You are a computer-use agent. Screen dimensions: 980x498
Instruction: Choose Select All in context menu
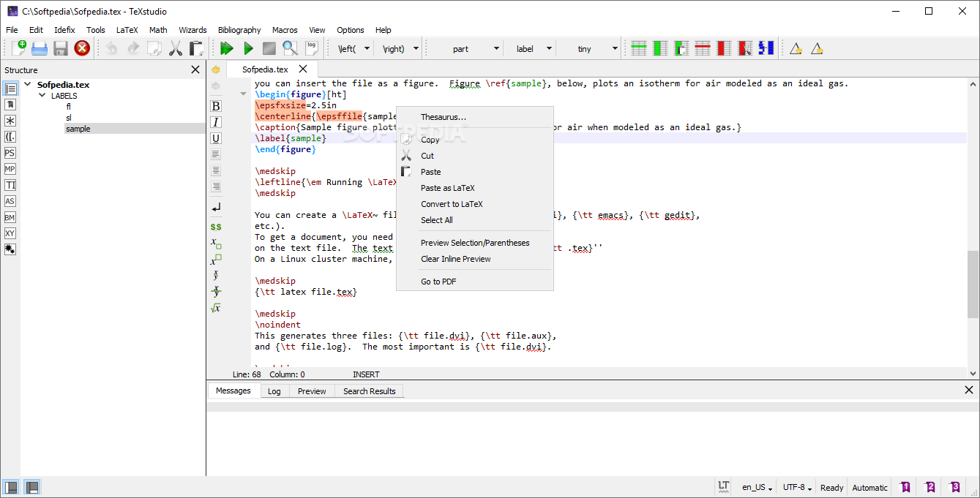[x=475, y=220]
